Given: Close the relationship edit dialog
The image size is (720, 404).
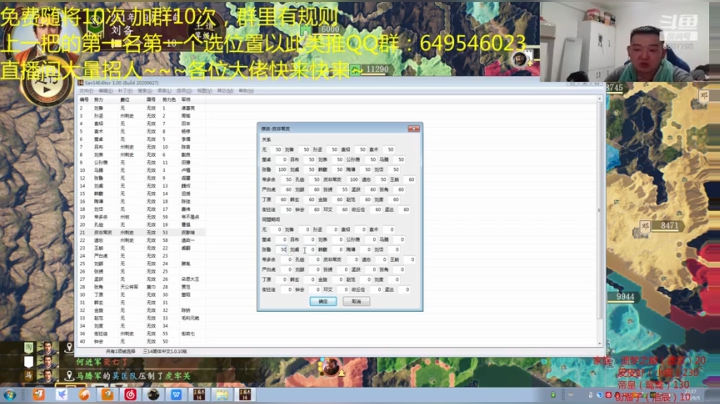Looking at the screenshot, I should [x=414, y=129].
